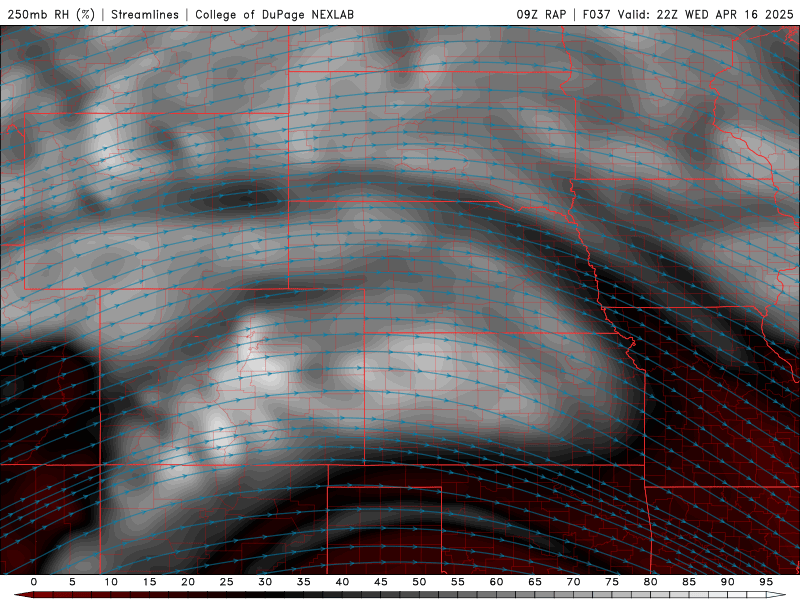Click the '80' colorbar scale label
The width and height of the screenshot is (800, 600).
coord(651,582)
